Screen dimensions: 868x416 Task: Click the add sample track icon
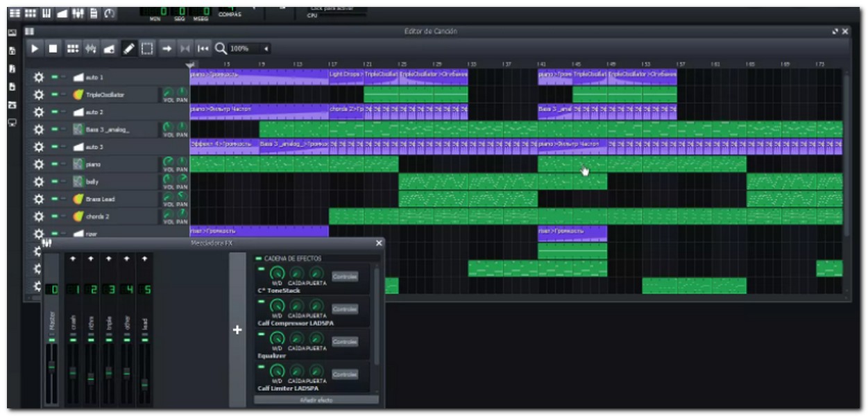[x=90, y=49]
